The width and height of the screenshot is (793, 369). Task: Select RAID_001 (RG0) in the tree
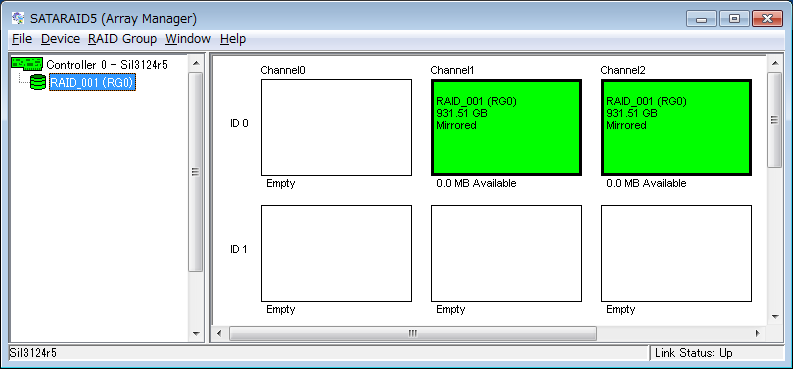click(93, 82)
